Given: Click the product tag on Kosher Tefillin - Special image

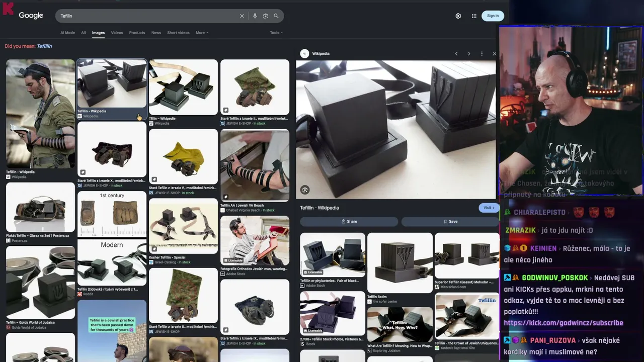Looking at the screenshot, I should 154,248.
